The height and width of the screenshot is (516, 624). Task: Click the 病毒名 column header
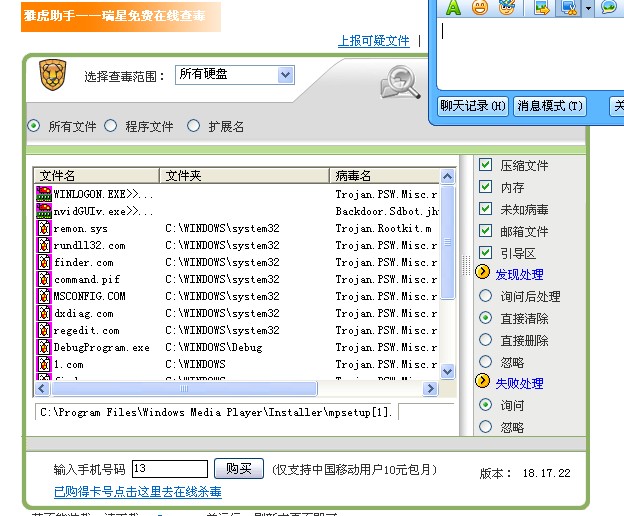pyautogui.click(x=384, y=175)
